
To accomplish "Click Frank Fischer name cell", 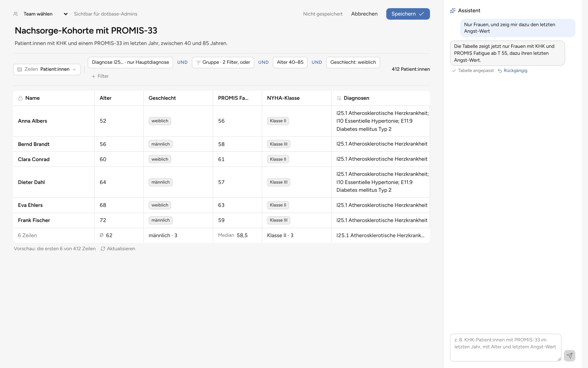I will [54, 220].
